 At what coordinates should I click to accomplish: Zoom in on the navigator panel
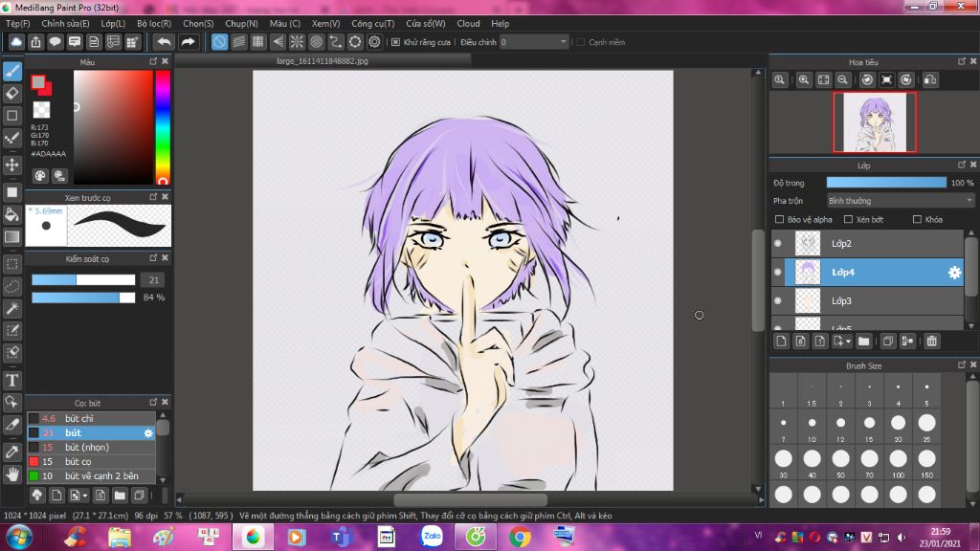(804, 80)
